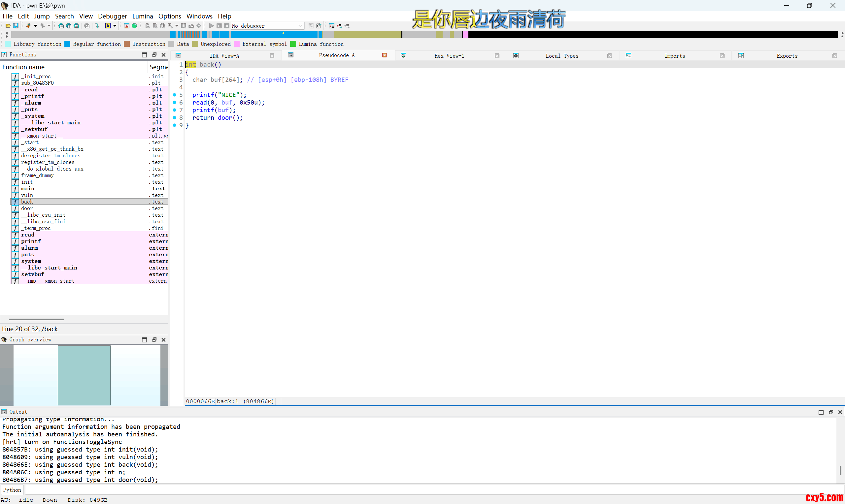The height and width of the screenshot is (504, 845).
Task: Click the Start process play button
Action: (x=211, y=26)
